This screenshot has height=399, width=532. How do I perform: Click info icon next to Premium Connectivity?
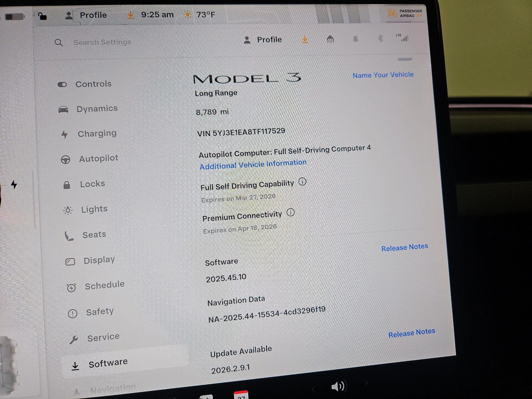[290, 213]
